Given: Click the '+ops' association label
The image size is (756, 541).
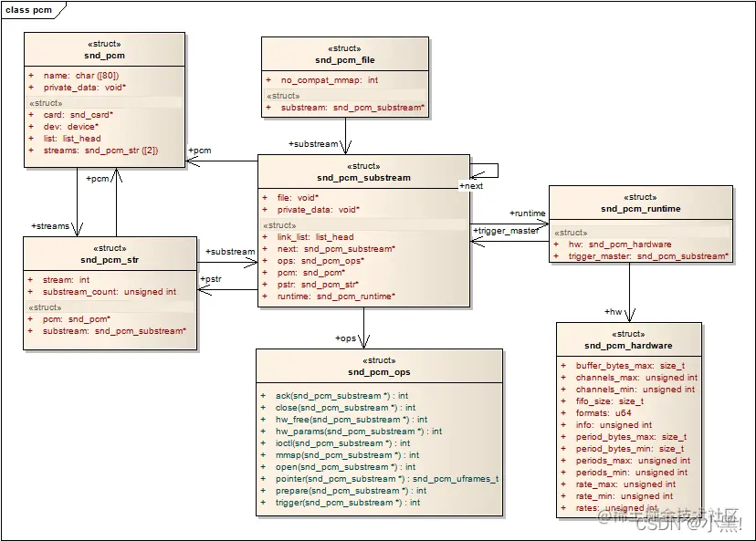Looking at the screenshot, I should 345,338.
